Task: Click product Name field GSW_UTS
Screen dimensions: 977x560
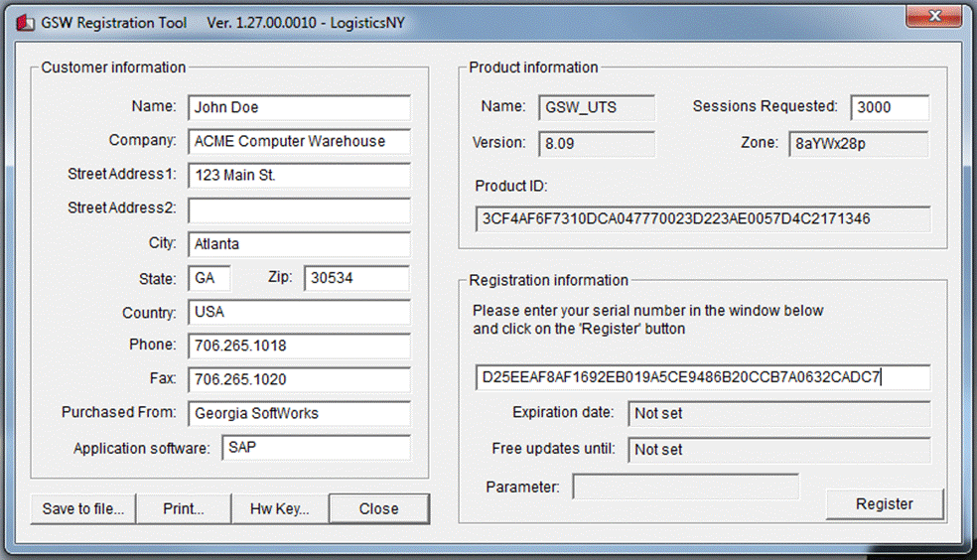Action: tap(597, 107)
